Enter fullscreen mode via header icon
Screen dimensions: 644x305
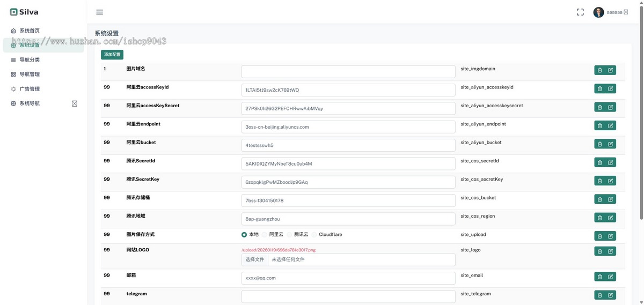point(580,12)
